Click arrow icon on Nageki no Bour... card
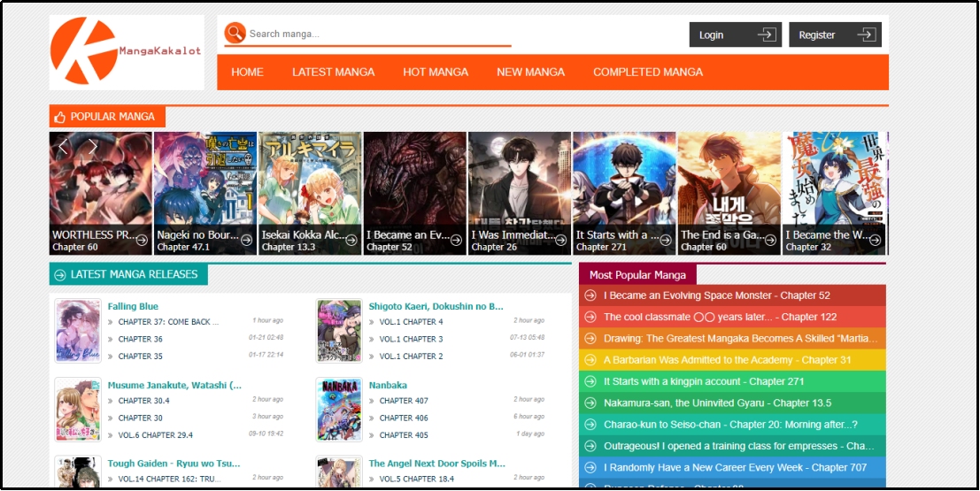This screenshot has width=980, height=491. 246,240
